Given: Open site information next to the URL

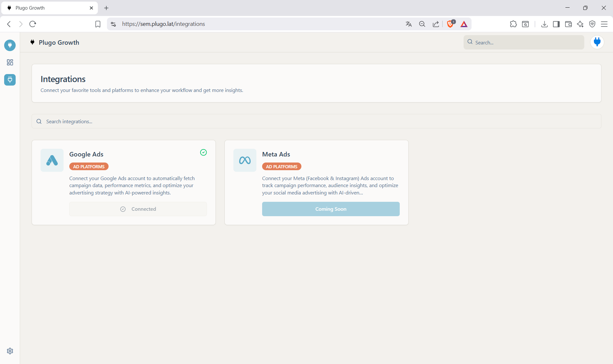Looking at the screenshot, I should click(x=113, y=24).
